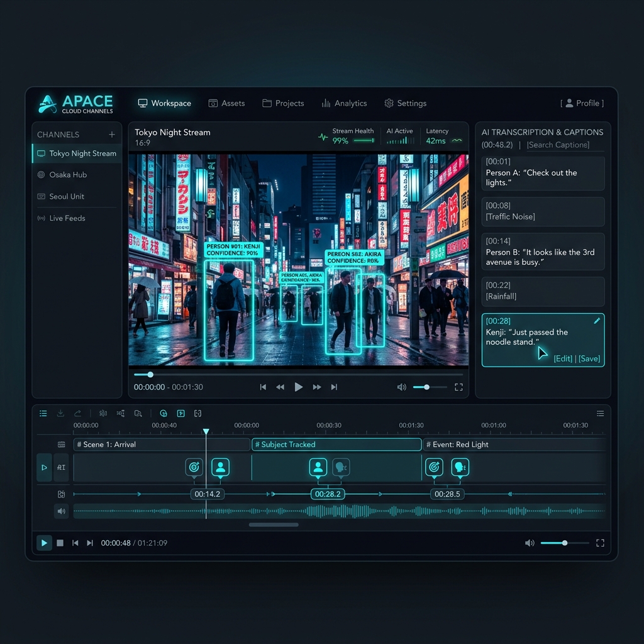Select the target marker under Event: Red Light
Viewport: 644px width, 644px height.
[x=434, y=467]
